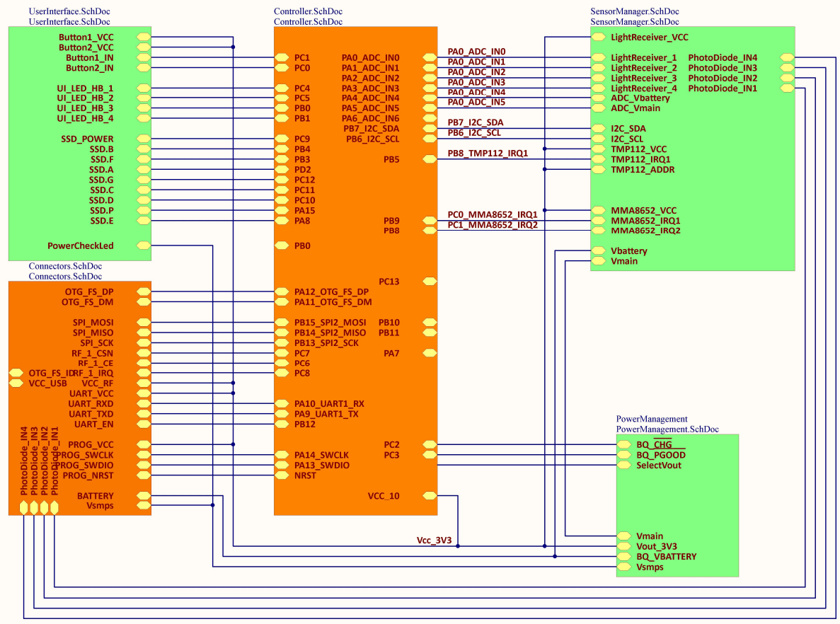
Task: Click the PA12_OTG_FS_DP entry label
Action: coord(331,291)
